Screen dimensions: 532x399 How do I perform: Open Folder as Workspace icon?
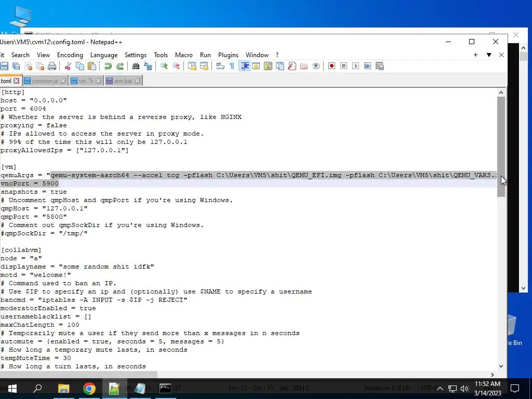tap(304, 66)
